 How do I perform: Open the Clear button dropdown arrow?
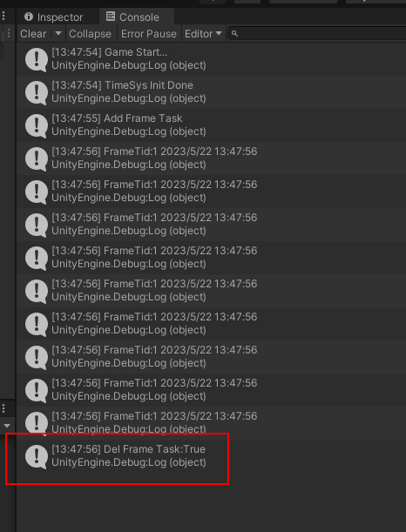58,34
